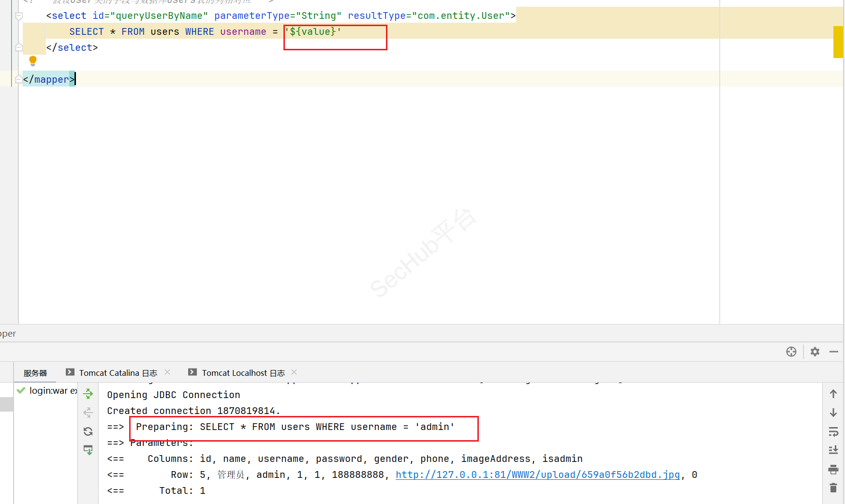Collapse the select tag fold marker
Image resolution: width=845 pixels, height=504 pixels.
point(19,16)
